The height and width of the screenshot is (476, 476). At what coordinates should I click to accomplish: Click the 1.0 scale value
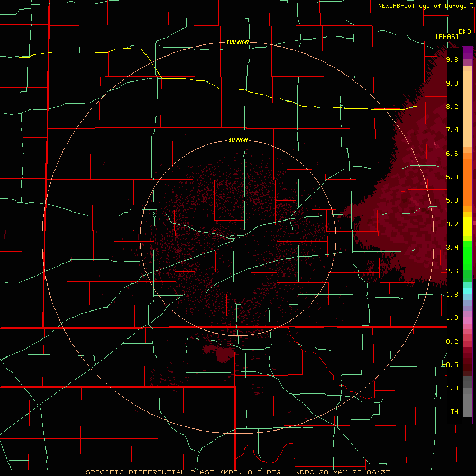(x=452, y=318)
